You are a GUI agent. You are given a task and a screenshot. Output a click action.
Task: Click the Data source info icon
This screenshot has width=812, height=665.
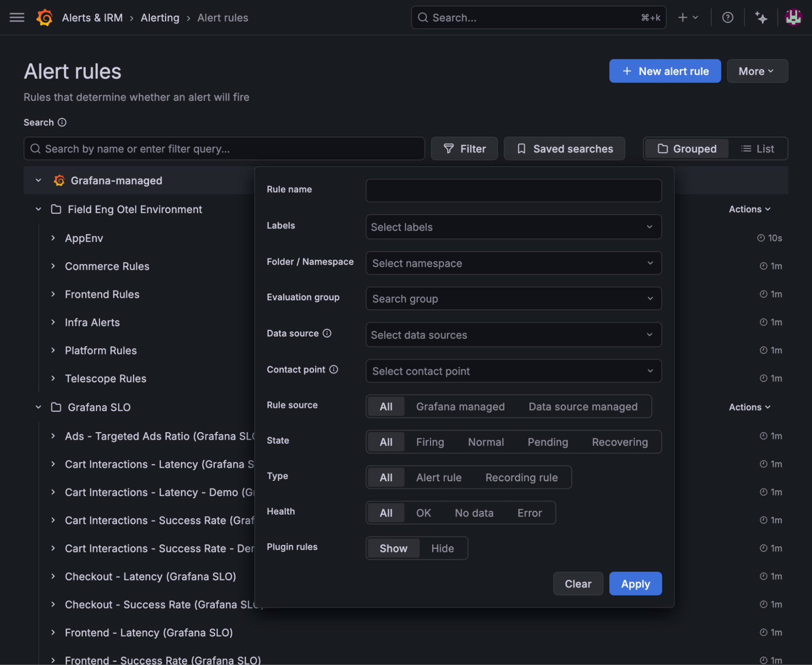tap(327, 333)
